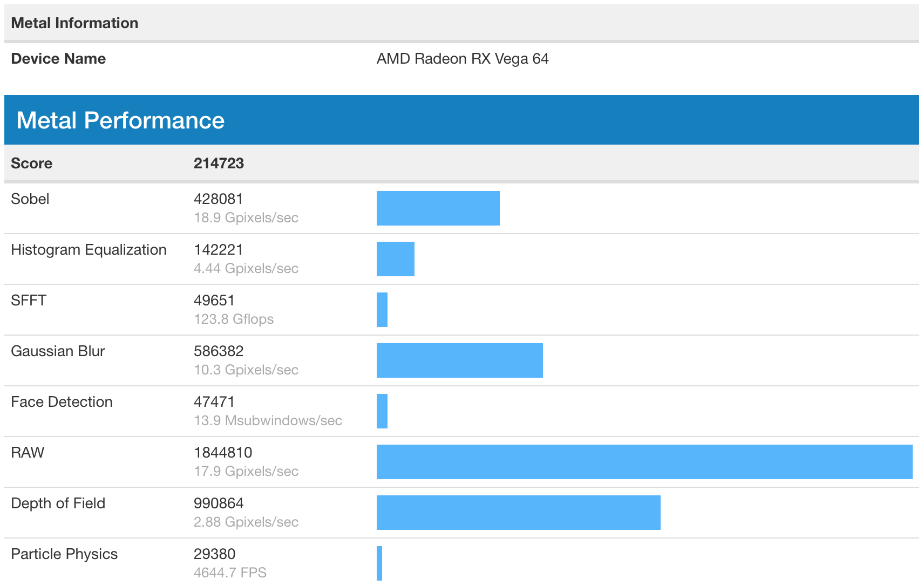Screen dimensions: 924x586
Task: Click the Gaussian Blur performance bar
Action: coord(460,360)
